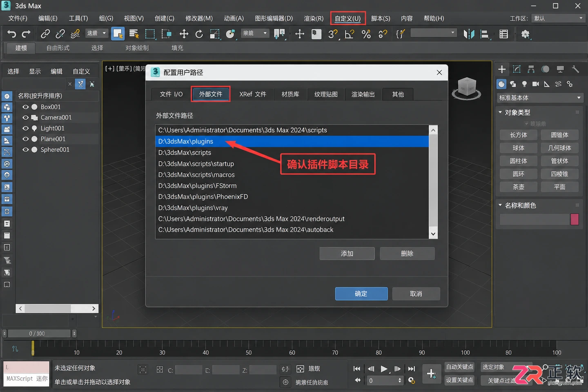Click the 添加 button in dialog
The height and width of the screenshot is (392, 588).
tap(347, 254)
